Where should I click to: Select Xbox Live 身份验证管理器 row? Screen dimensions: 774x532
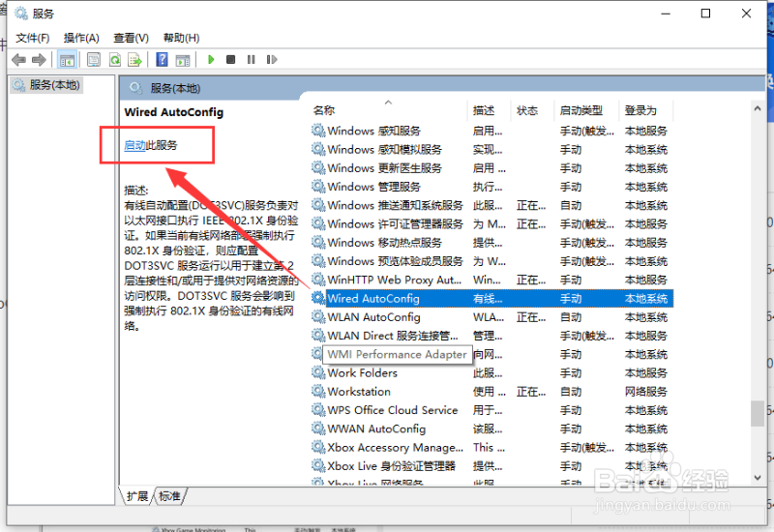pos(491,466)
